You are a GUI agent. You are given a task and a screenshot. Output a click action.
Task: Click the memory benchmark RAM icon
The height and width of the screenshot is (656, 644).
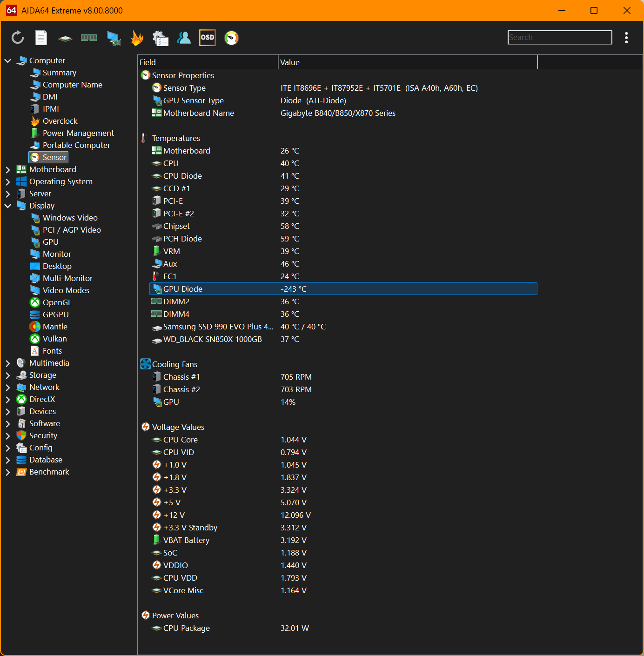(x=89, y=38)
